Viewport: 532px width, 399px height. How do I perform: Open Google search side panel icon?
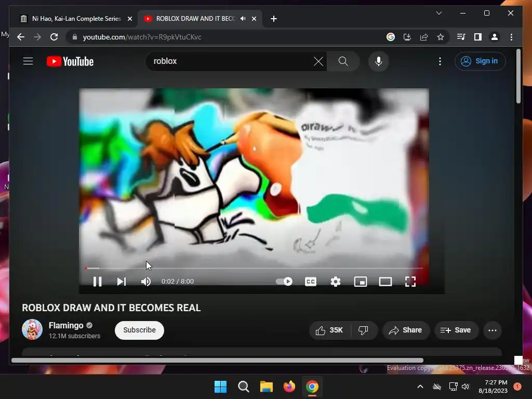(391, 37)
